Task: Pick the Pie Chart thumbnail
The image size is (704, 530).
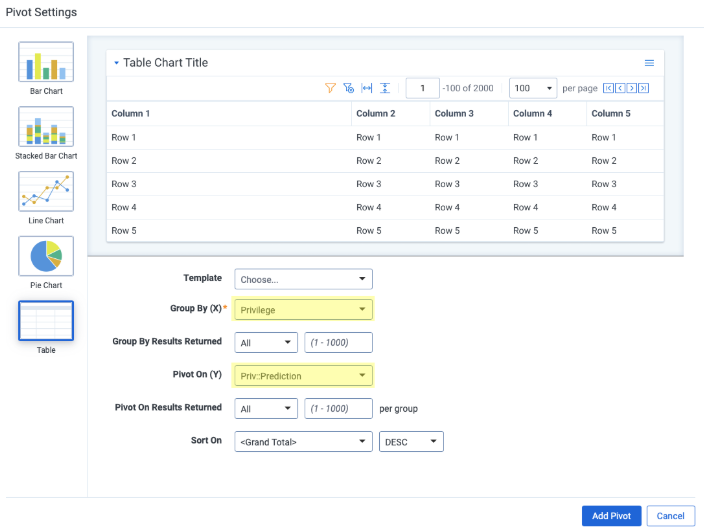Action: click(46, 256)
